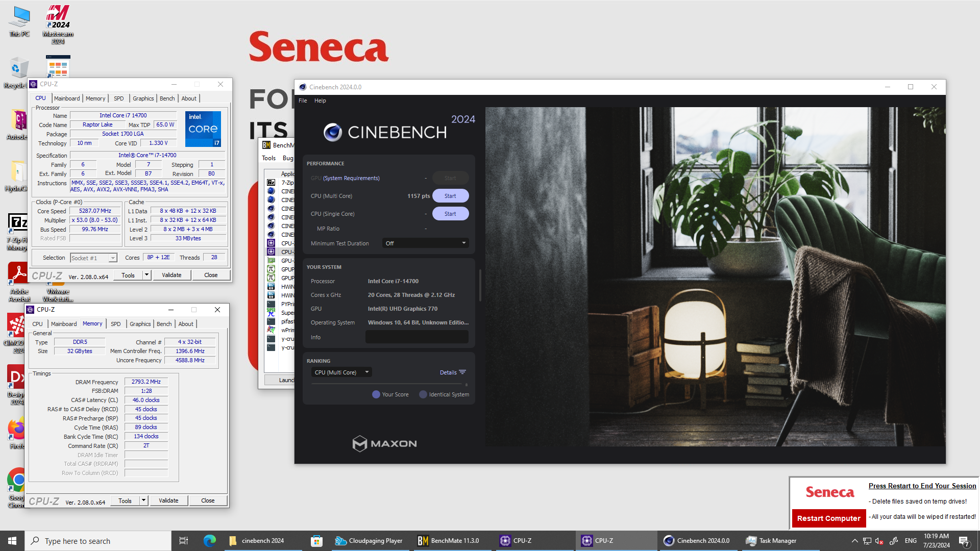Click the taskbar search box
Image resolution: width=980 pixels, height=551 pixels.
tap(98, 541)
